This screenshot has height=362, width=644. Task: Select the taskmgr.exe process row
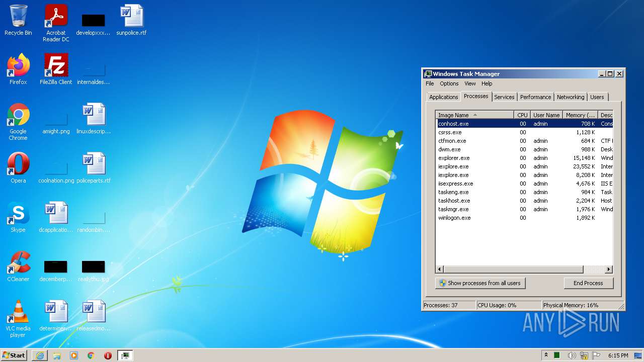coord(524,209)
